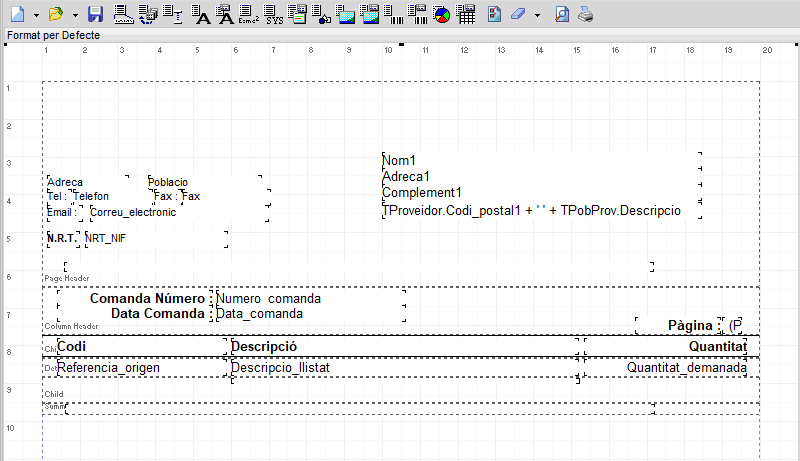Select the Page Header band label
Viewport: 800px width, 461px height.
pyautogui.click(x=67, y=278)
